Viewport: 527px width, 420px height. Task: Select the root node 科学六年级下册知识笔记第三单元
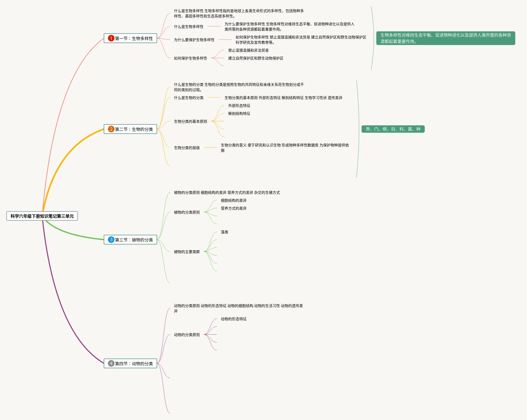coord(42,216)
